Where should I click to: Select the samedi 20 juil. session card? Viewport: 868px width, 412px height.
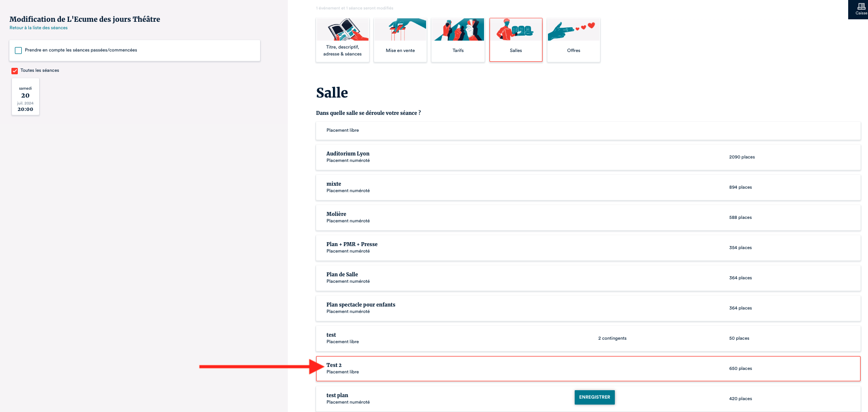click(25, 97)
